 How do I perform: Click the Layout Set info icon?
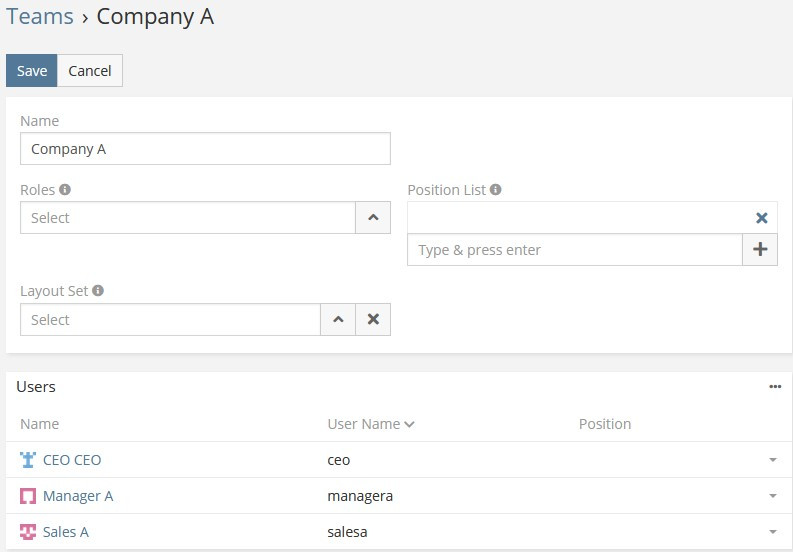click(98, 291)
